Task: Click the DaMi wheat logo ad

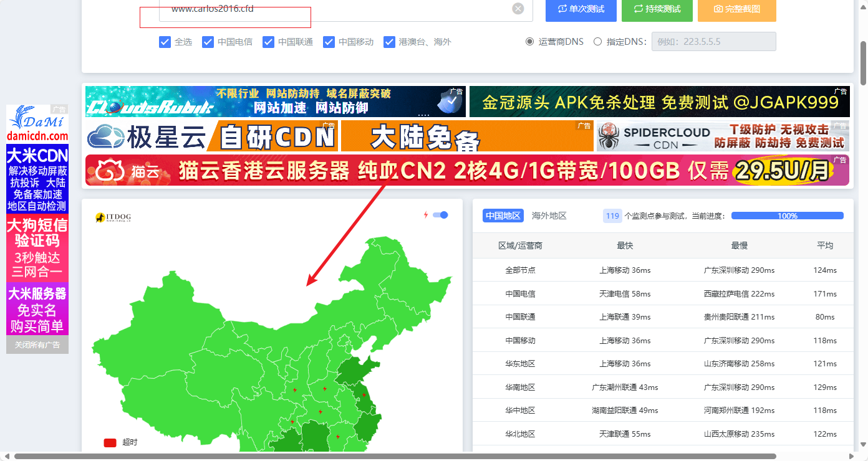Action: [37, 118]
